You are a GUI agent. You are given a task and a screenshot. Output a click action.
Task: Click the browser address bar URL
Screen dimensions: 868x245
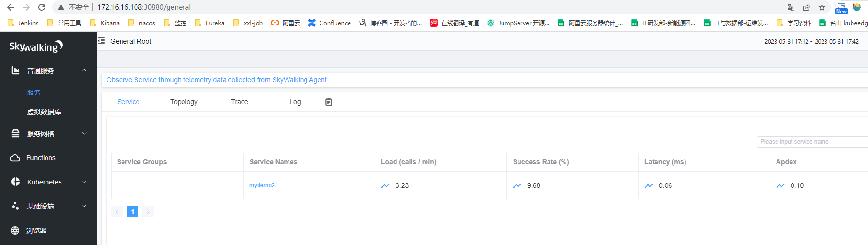coord(144,7)
